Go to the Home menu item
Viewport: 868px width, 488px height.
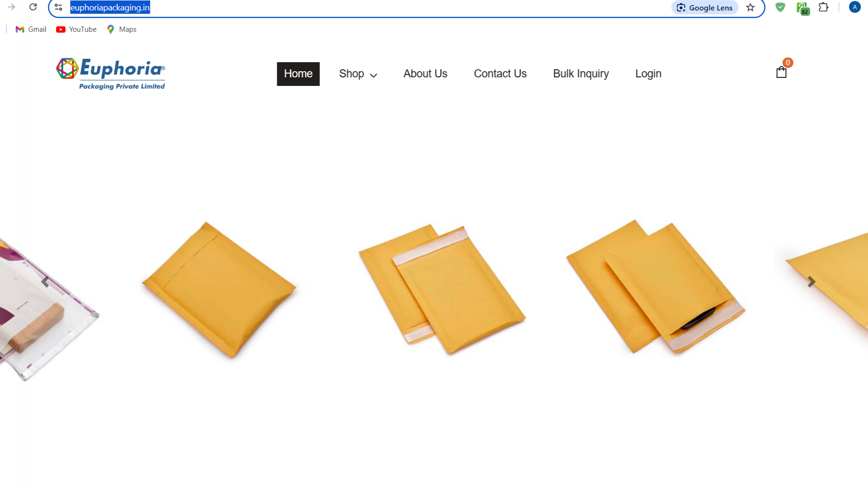298,74
